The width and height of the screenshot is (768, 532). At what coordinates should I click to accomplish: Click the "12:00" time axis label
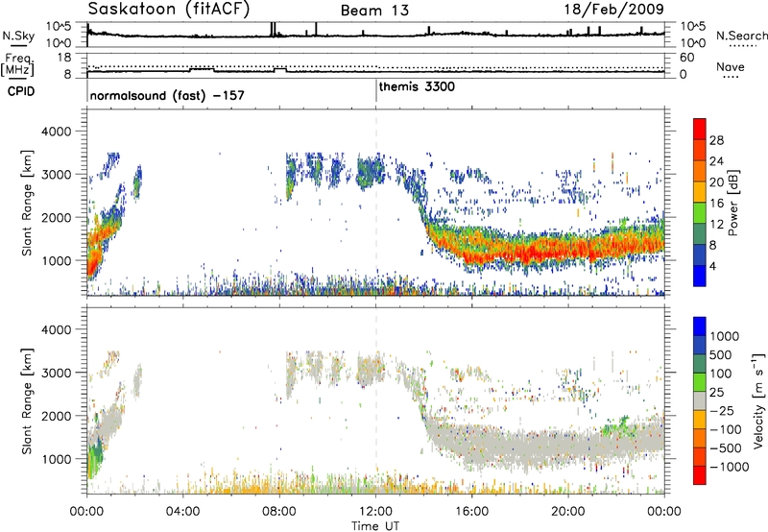point(375,512)
